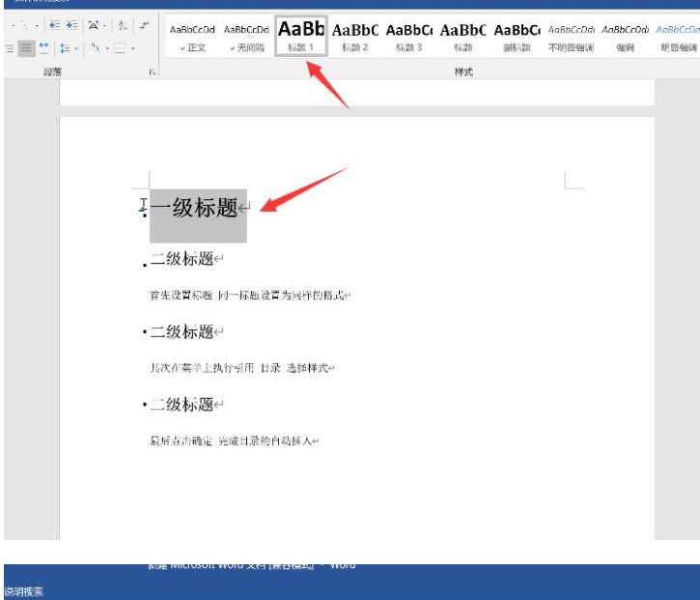The image size is (700, 600).
Task: Select the 标题 1 heading style
Action: coord(301,37)
